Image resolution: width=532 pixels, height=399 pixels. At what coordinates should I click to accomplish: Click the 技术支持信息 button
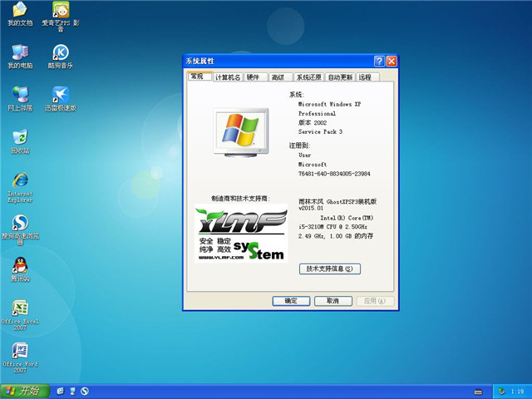click(x=330, y=268)
